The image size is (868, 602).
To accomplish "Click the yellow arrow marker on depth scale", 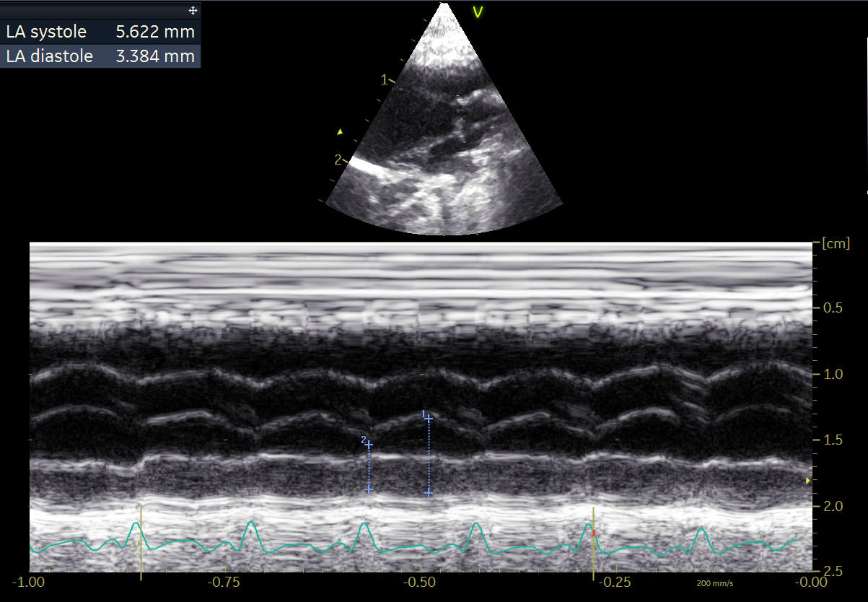I will click(x=808, y=480).
